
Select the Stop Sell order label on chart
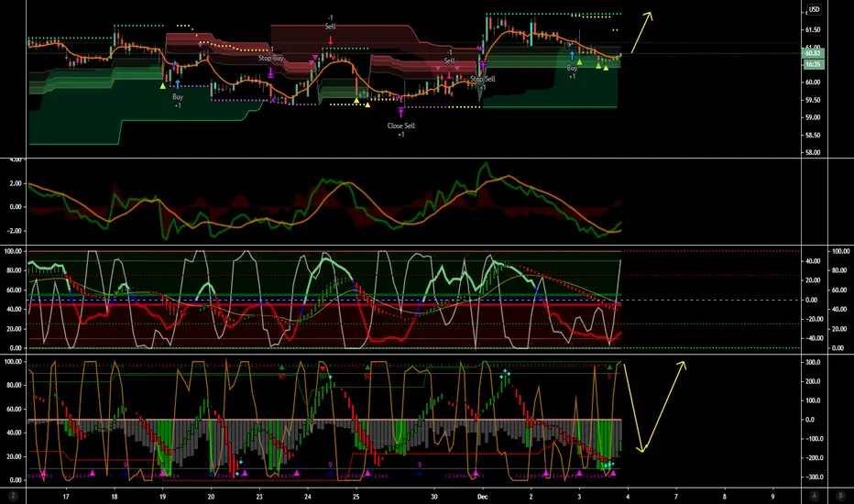click(x=483, y=80)
